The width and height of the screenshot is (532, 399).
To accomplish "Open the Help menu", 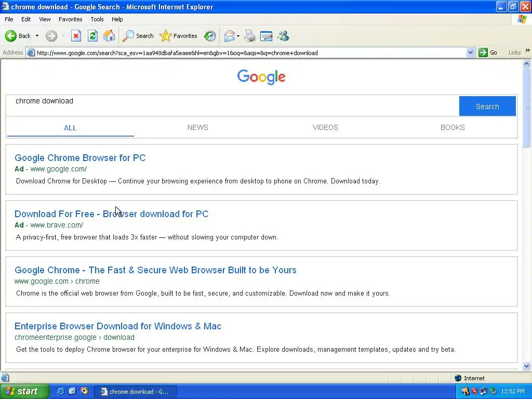I will (117, 19).
